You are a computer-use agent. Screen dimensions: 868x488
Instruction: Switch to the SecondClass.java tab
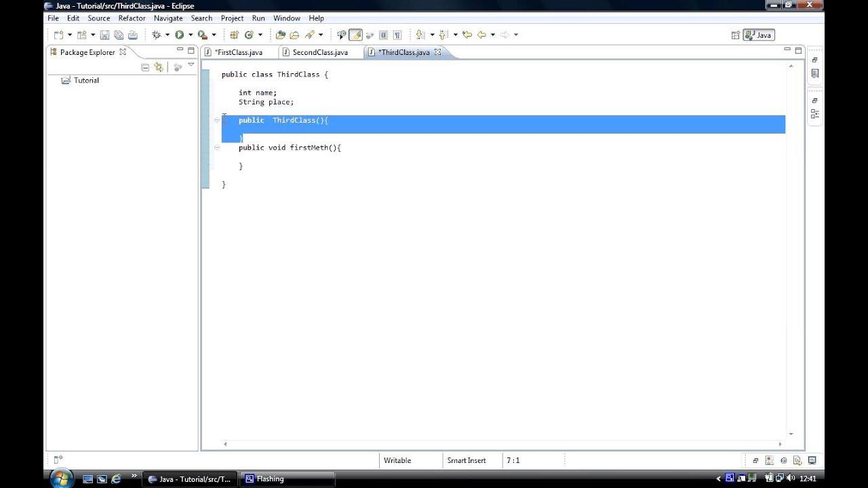click(320, 52)
